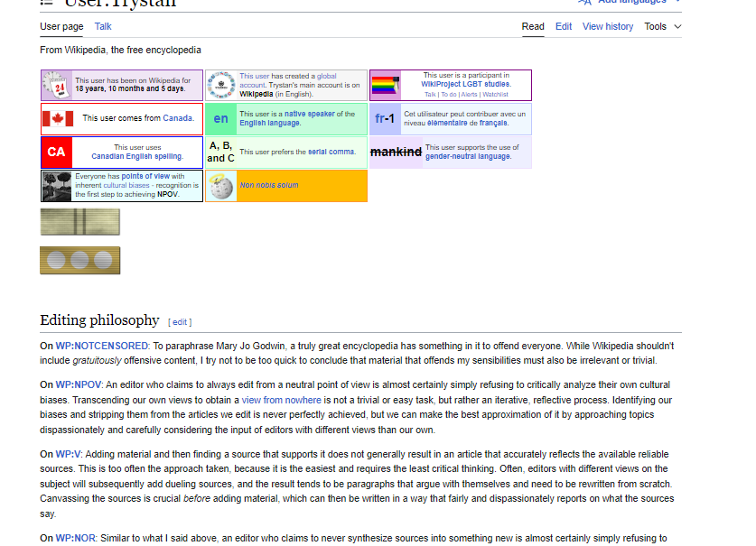Viewport: 756px width, 546px height.
Task: Open the Edit tab
Action: click(563, 26)
